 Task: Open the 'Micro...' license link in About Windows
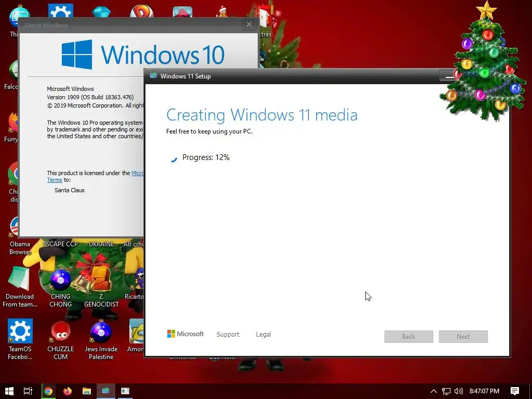[137, 173]
